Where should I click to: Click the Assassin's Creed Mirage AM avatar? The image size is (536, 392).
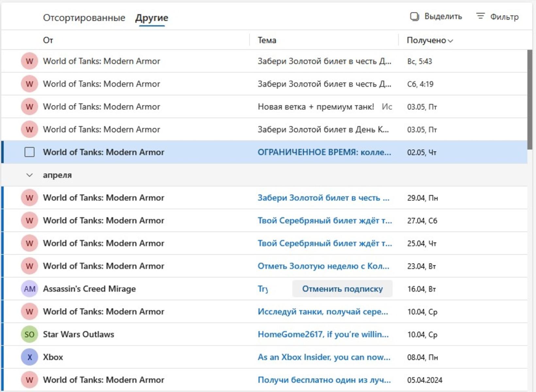[x=29, y=289]
